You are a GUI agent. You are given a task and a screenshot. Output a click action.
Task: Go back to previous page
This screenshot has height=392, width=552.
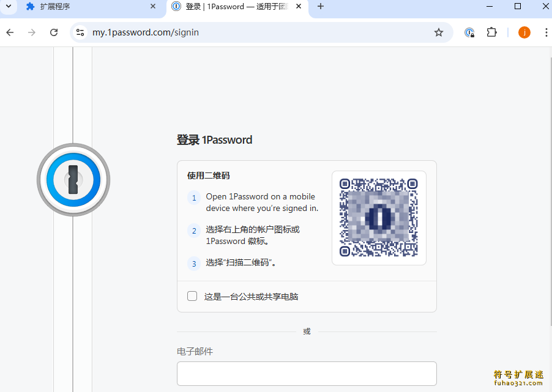10,32
